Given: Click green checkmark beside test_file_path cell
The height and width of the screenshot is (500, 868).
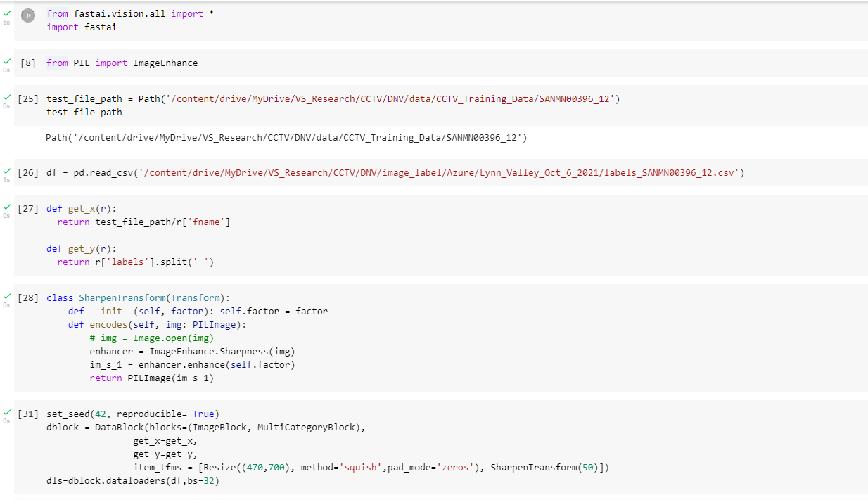Looking at the screenshot, I should click(x=6, y=96).
